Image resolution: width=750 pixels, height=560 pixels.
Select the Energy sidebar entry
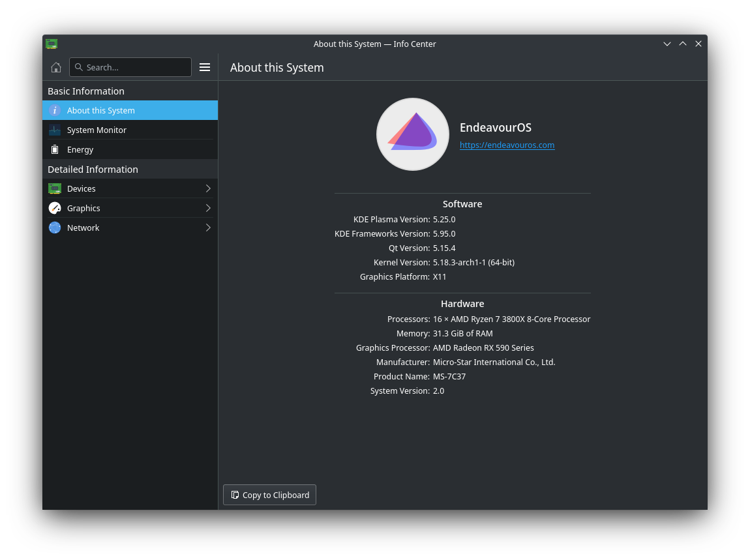[x=80, y=149]
